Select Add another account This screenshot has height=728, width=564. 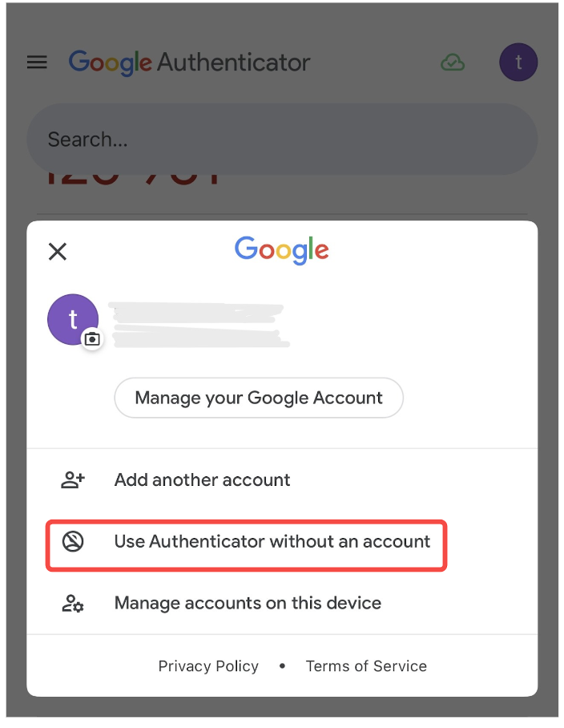tap(202, 479)
